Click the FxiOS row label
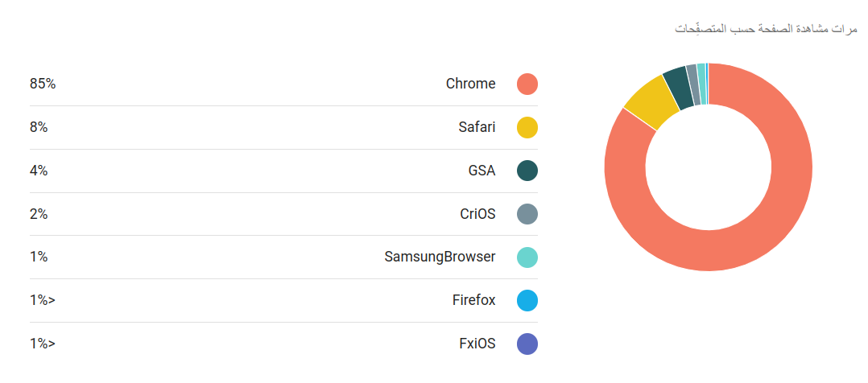The width and height of the screenshot is (868, 383). point(477,344)
